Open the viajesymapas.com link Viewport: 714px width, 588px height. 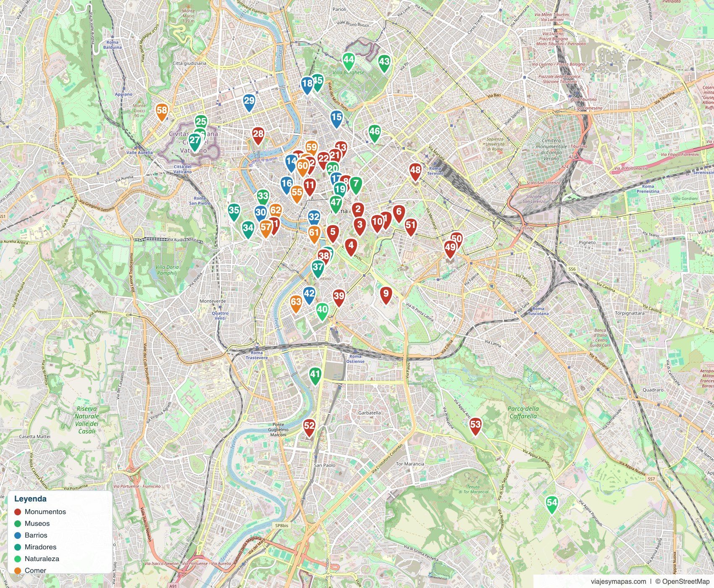pos(618,582)
